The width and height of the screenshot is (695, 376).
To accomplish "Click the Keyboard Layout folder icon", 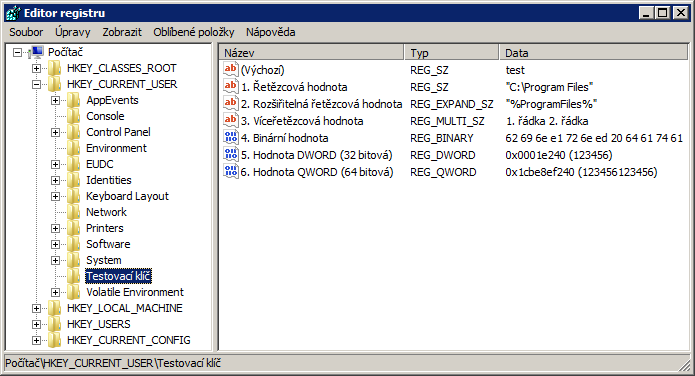I will click(74, 196).
